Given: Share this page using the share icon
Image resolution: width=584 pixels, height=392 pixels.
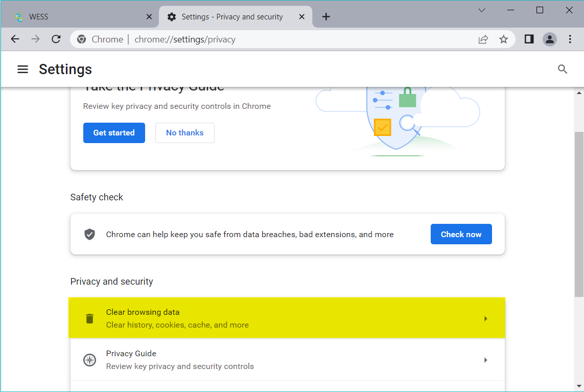Looking at the screenshot, I should coord(483,39).
